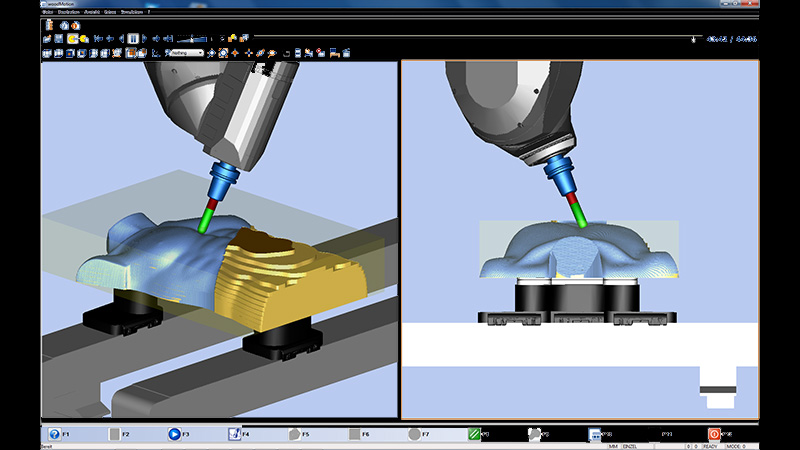This screenshot has height=450, width=800.
Task: Select third cube view icon with orange center
Action: click(70, 53)
